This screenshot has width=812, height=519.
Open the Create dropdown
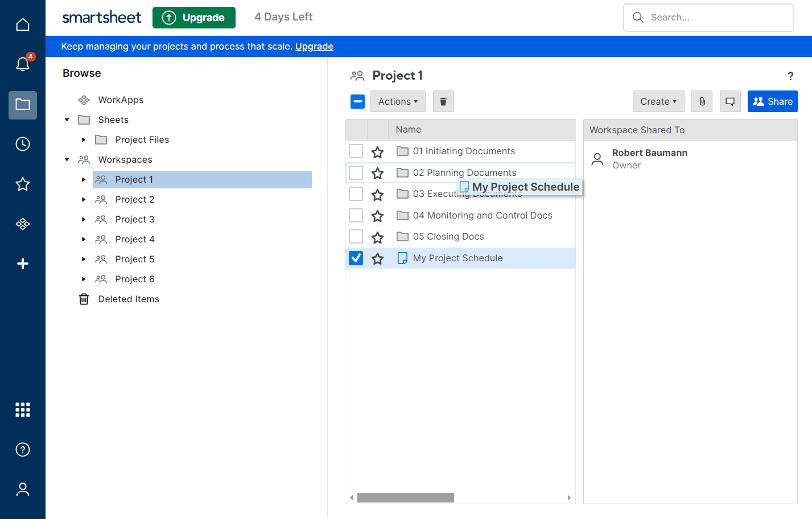658,101
